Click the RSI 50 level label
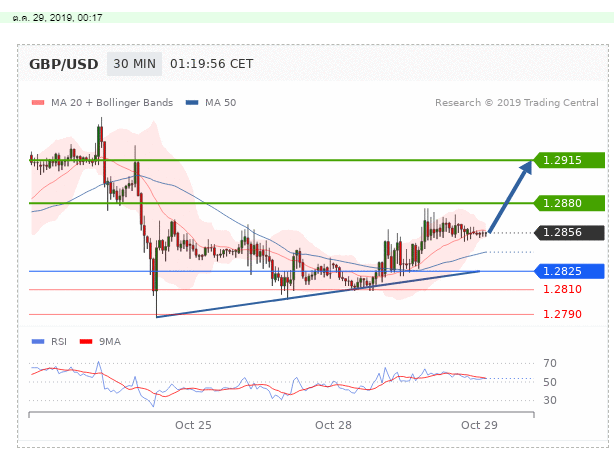Image resolution: width=614 pixels, height=454 pixels. [550, 382]
